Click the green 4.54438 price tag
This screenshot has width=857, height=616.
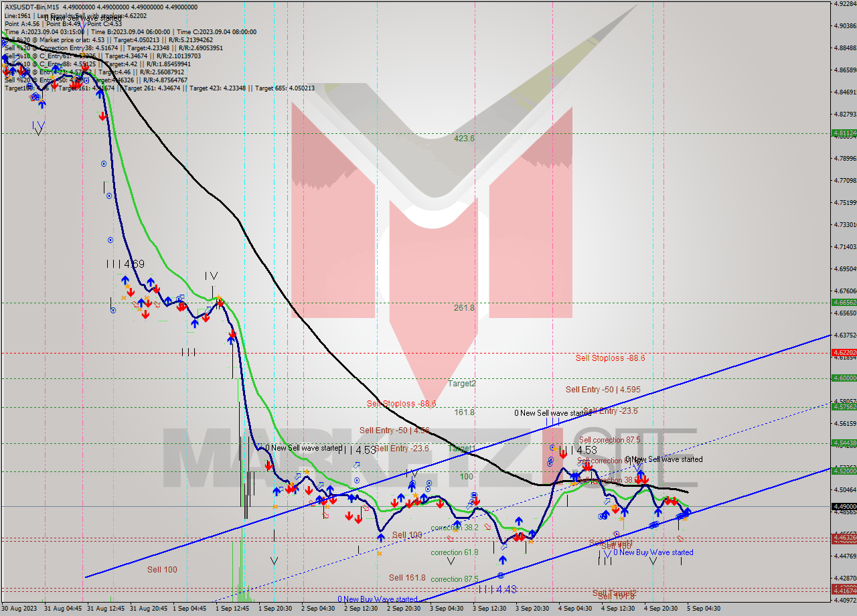pyautogui.click(x=844, y=443)
